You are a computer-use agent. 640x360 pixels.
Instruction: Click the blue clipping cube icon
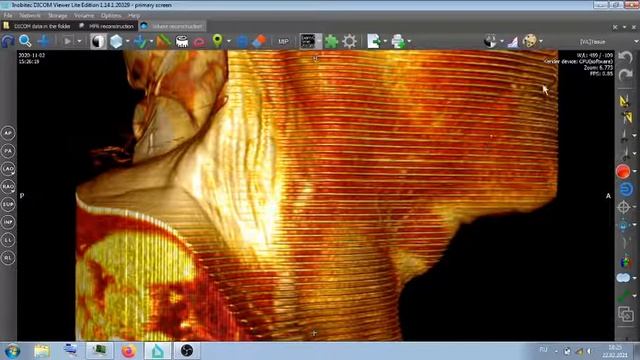point(116,41)
